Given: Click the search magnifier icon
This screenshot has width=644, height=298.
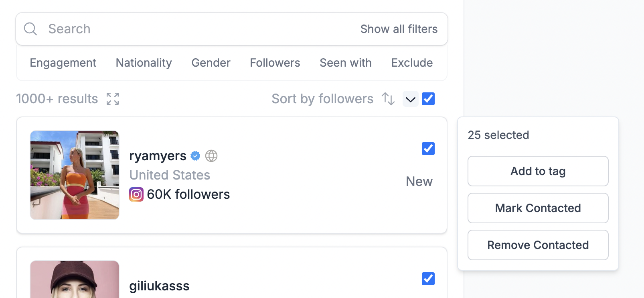Looking at the screenshot, I should tap(30, 29).
